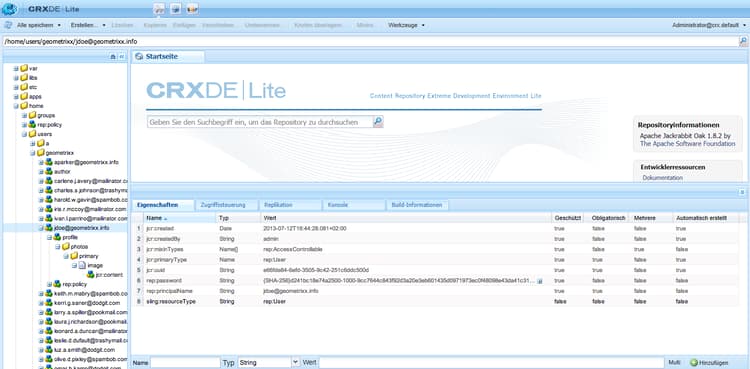Expand the etc folder node
This screenshot has height=369, width=750.
point(16,87)
